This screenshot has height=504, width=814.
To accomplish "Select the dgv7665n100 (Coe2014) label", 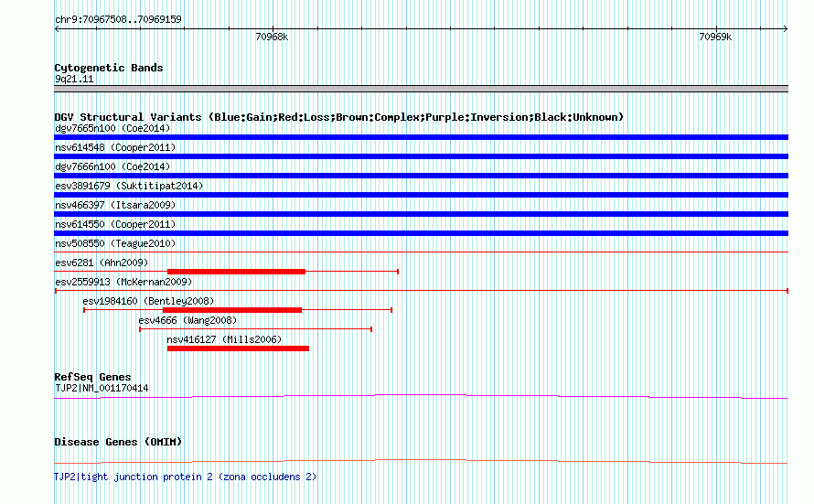I will pyautogui.click(x=112, y=128).
